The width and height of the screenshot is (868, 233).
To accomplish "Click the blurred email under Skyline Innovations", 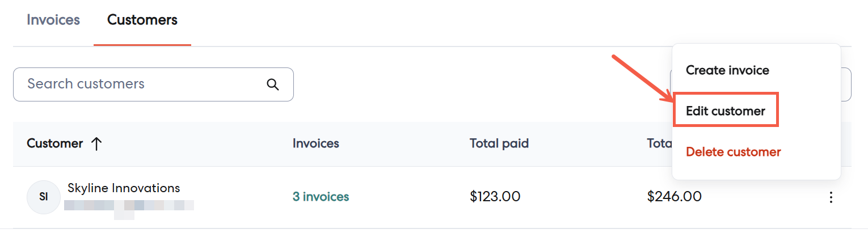I will click(x=129, y=205).
